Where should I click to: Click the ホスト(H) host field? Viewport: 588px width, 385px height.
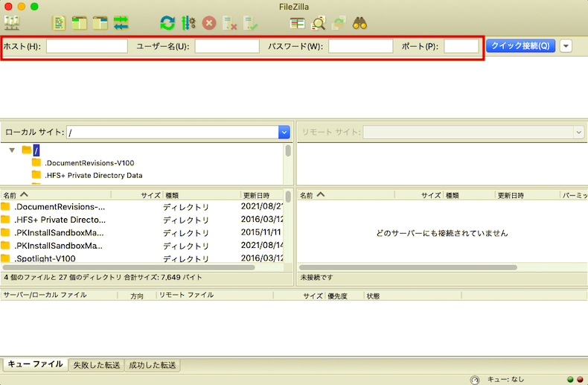click(87, 46)
